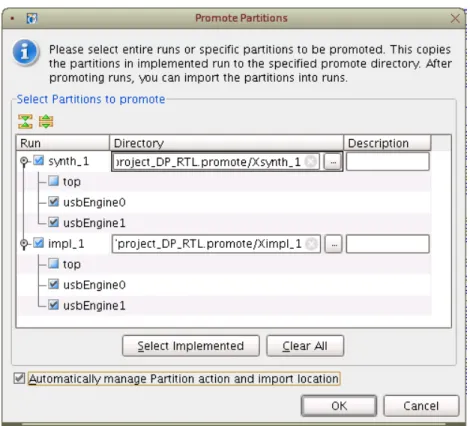
Task: Click the impl_1 description field
Action: 388,244
